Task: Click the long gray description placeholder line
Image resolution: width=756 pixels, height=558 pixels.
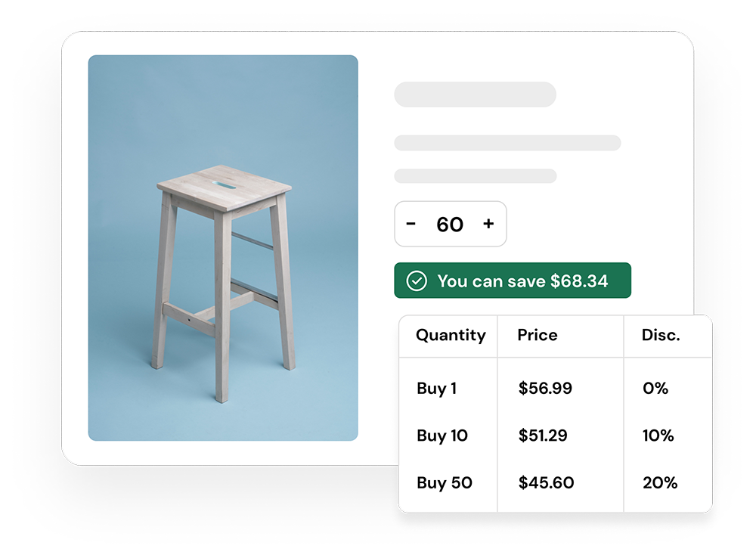Action: tap(507, 143)
